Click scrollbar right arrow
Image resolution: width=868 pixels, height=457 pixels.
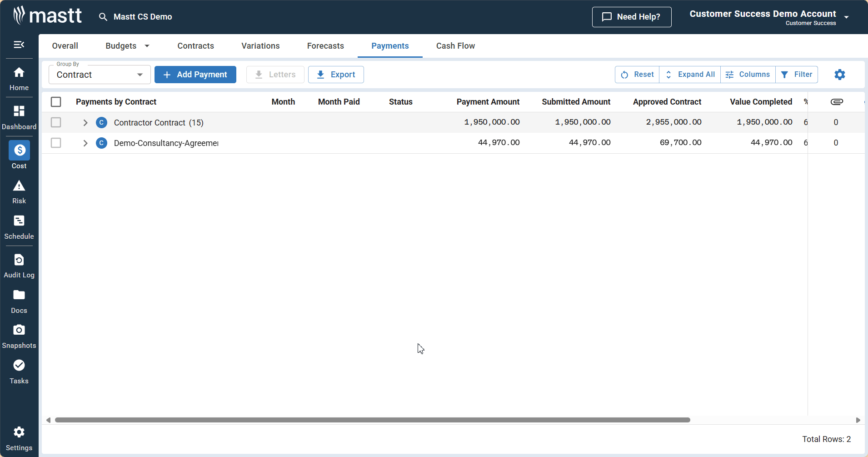click(x=858, y=420)
